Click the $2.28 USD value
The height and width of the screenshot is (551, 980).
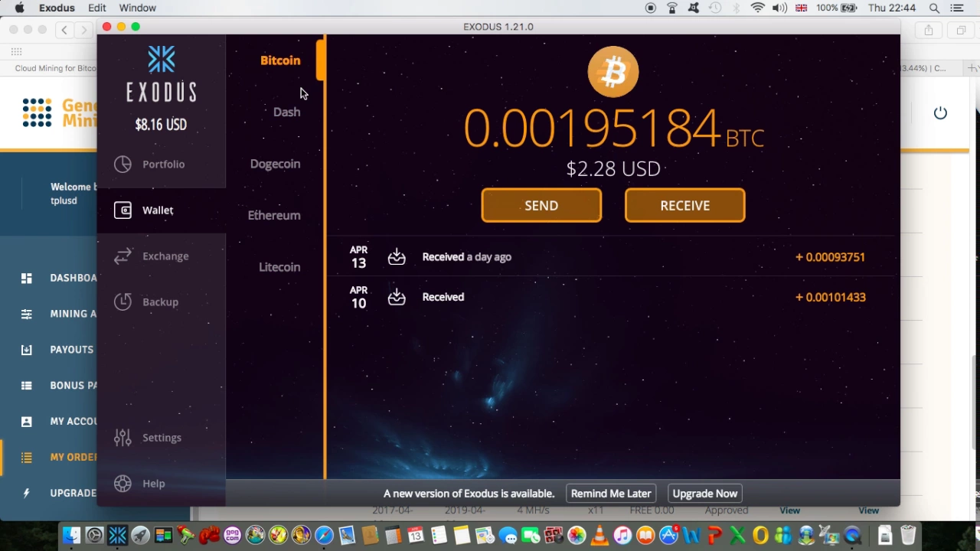click(613, 168)
